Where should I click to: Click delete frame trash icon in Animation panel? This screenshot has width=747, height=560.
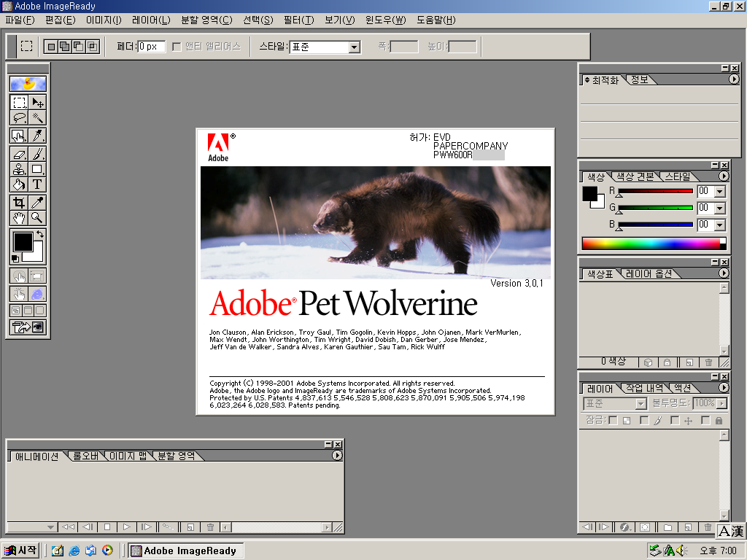pyautogui.click(x=211, y=527)
